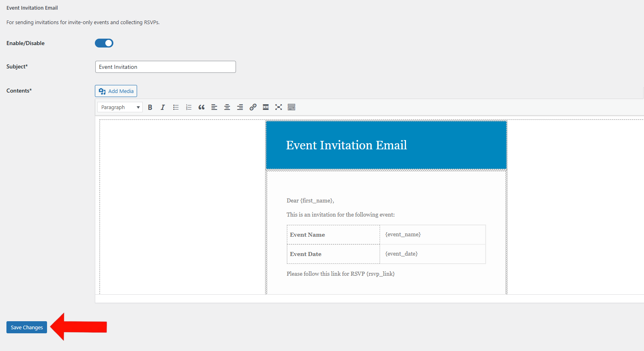Insert or edit a link
The height and width of the screenshot is (351, 644).
[x=253, y=107]
